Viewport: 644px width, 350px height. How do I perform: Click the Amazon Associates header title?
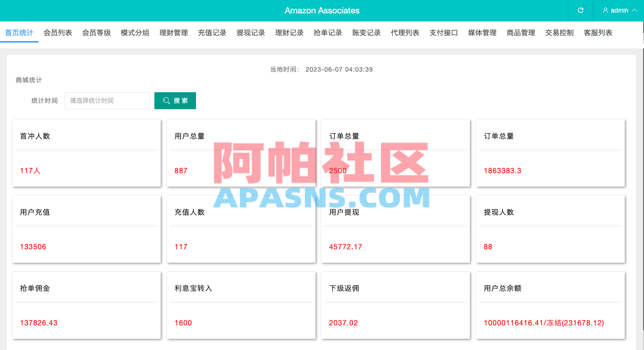pyautogui.click(x=322, y=10)
